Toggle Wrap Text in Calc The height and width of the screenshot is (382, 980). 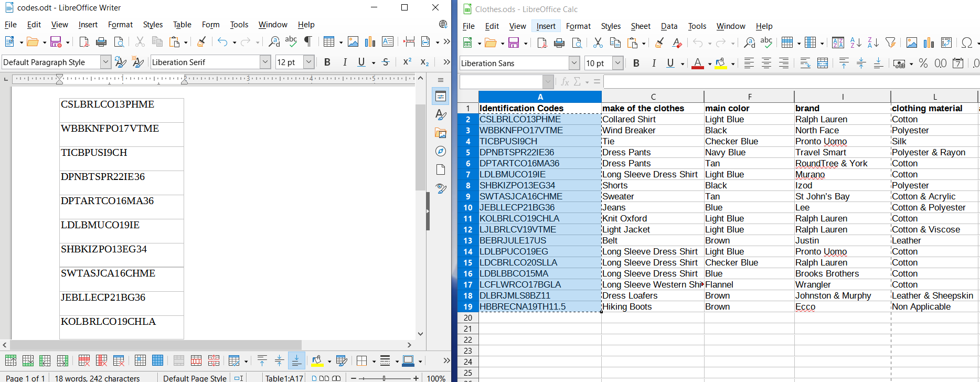pos(805,63)
